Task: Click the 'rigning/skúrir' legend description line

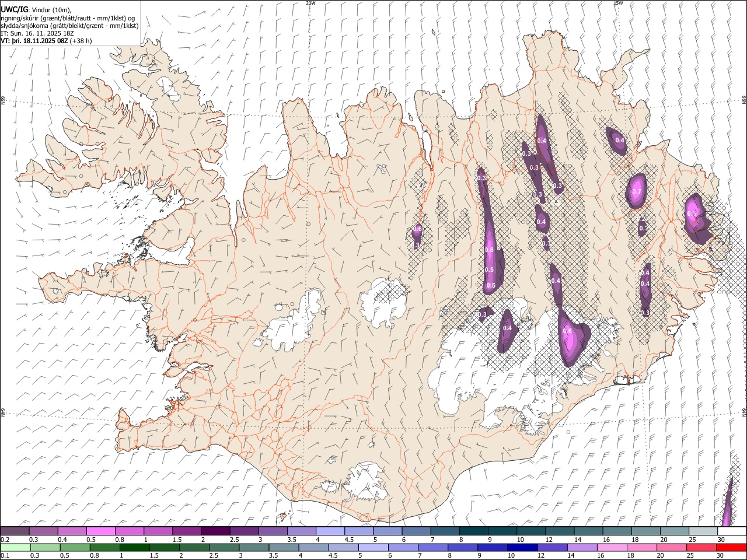Action: (68, 17)
